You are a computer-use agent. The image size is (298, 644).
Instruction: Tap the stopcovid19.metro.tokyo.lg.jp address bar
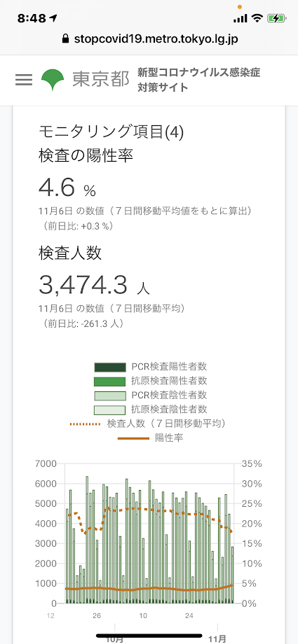149,39
